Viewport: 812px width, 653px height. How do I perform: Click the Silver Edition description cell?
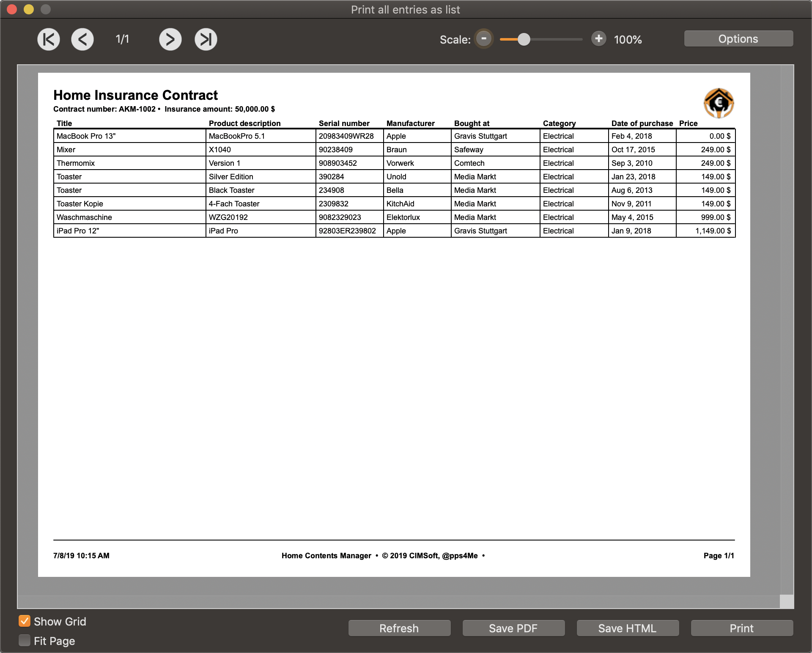(x=261, y=177)
